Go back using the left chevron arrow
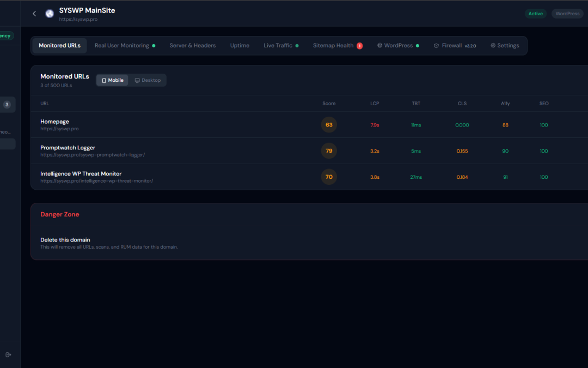588x368 pixels. (34, 14)
